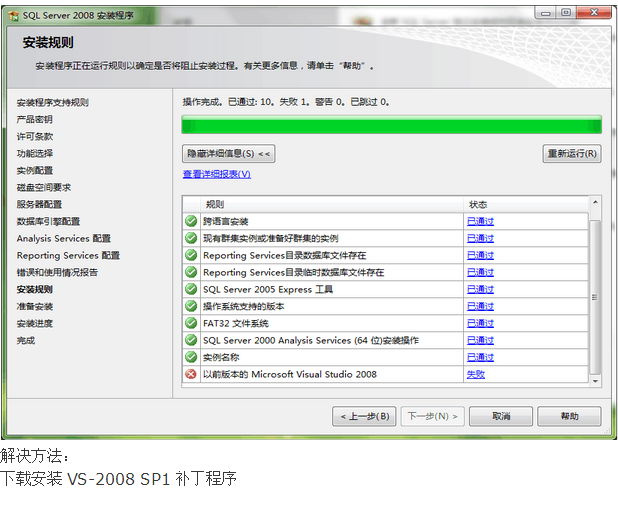Click the 状态 column header
The image size is (618, 510).
526,205
